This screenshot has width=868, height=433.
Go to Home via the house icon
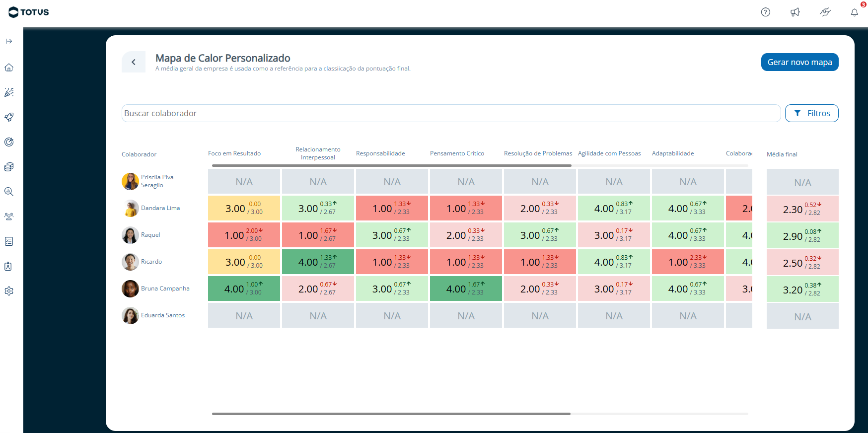pyautogui.click(x=9, y=68)
